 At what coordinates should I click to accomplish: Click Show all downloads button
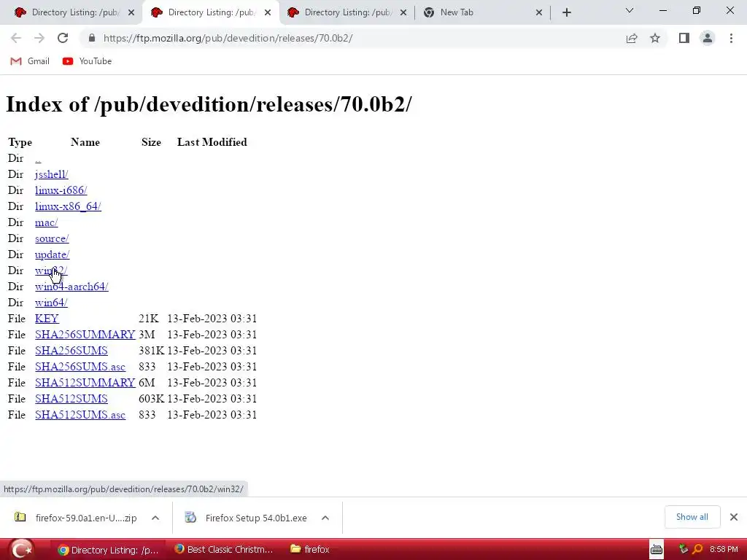tap(692, 517)
